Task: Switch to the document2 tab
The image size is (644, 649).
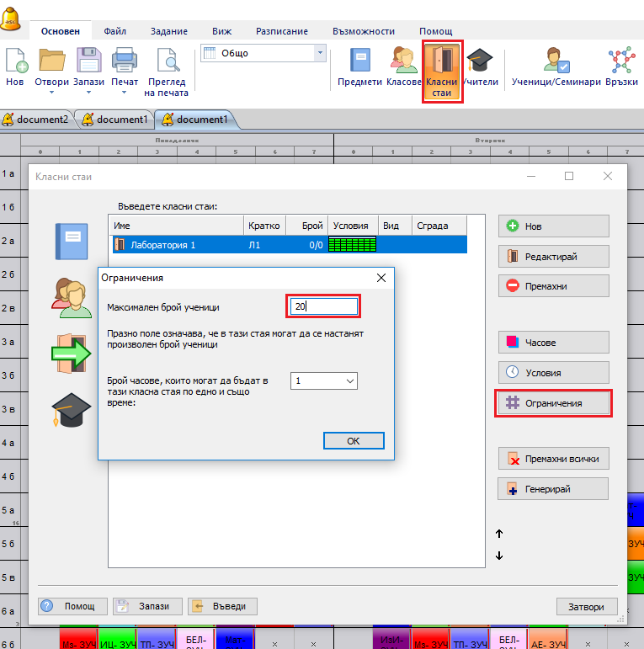Action: point(39,120)
